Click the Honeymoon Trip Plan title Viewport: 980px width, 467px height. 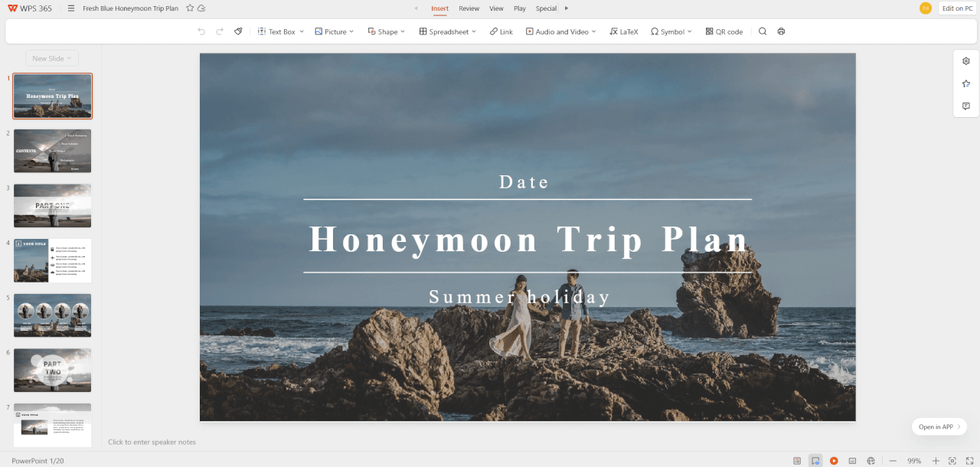pos(528,238)
